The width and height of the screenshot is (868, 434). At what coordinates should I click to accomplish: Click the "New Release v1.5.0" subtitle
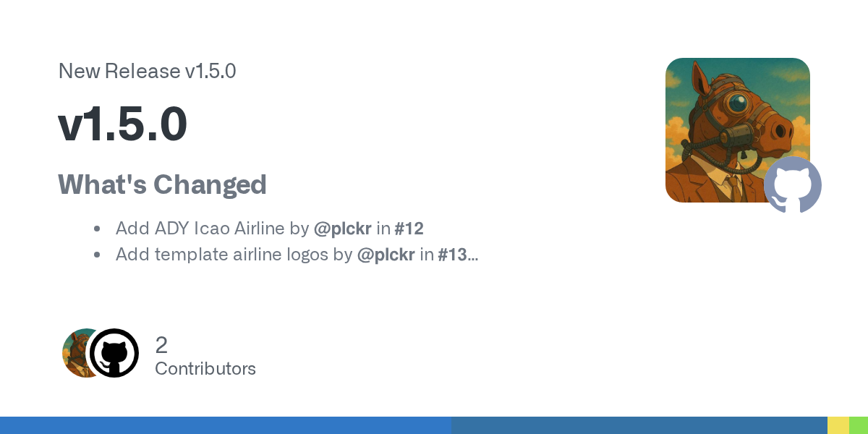click(147, 71)
